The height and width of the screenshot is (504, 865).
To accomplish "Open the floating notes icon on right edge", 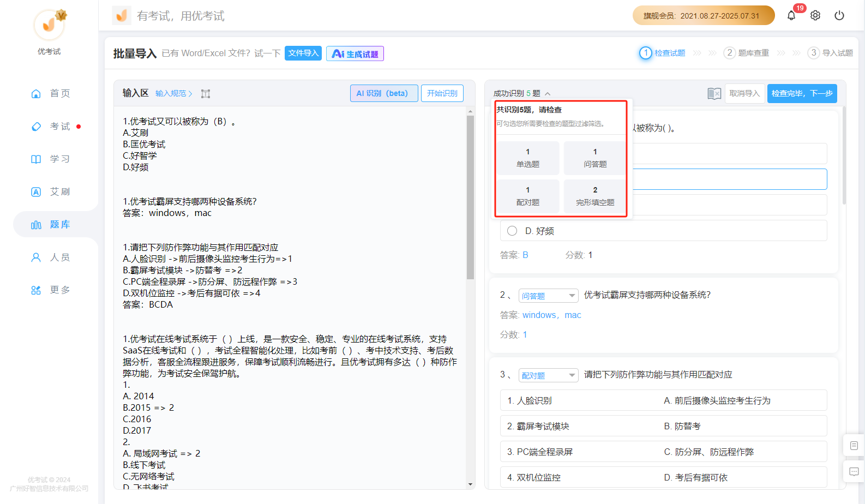I will click(x=854, y=446).
